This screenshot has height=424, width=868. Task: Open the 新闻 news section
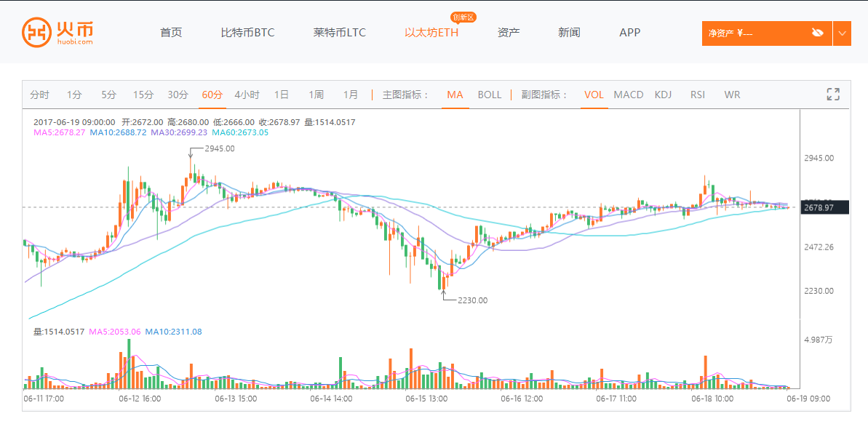(569, 33)
